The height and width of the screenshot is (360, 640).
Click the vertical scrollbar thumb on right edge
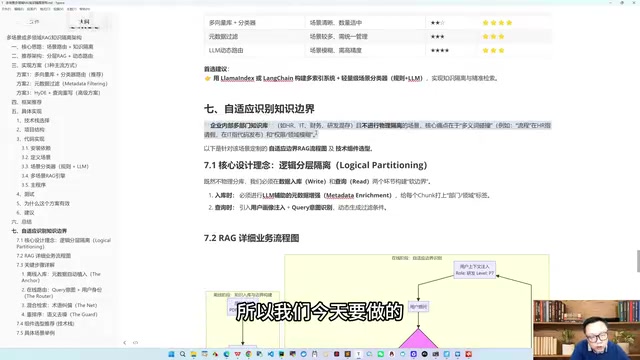click(x=638, y=261)
